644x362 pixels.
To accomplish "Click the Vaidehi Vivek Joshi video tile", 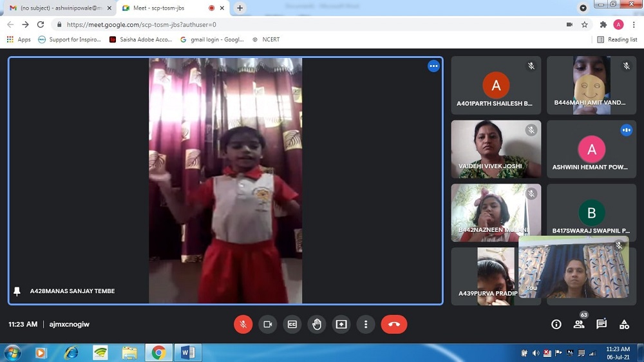I will coord(496,149).
